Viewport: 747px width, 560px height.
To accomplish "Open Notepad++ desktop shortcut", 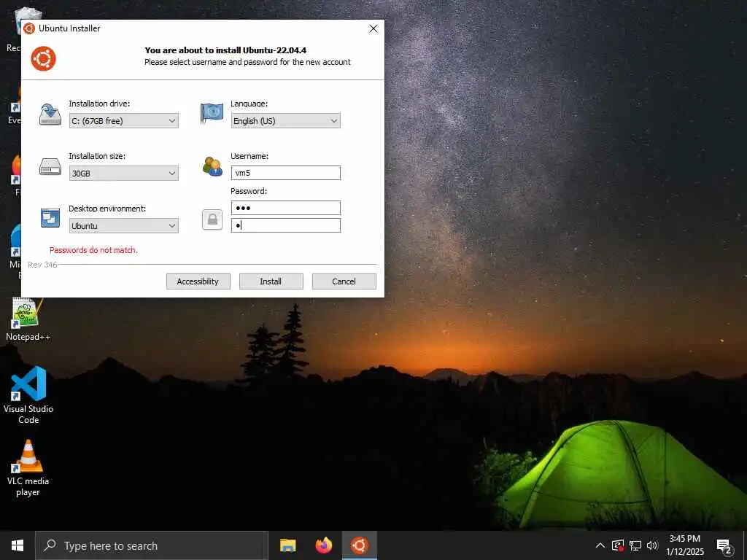I will click(x=28, y=319).
